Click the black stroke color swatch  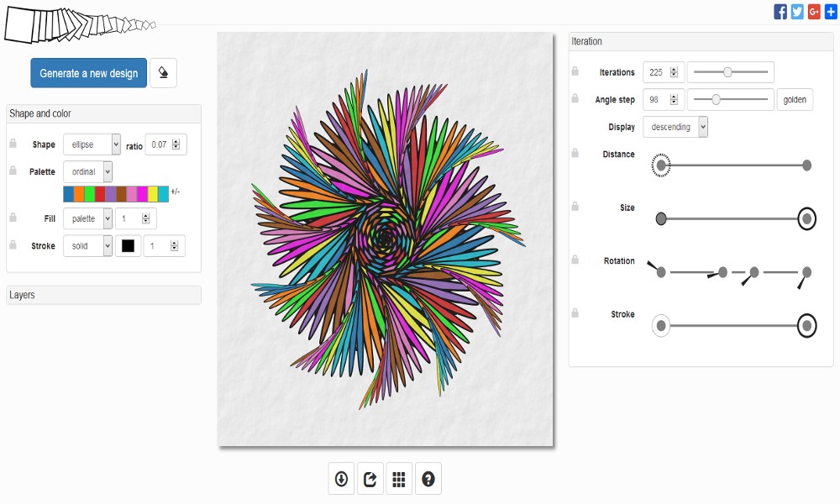[x=128, y=246]
